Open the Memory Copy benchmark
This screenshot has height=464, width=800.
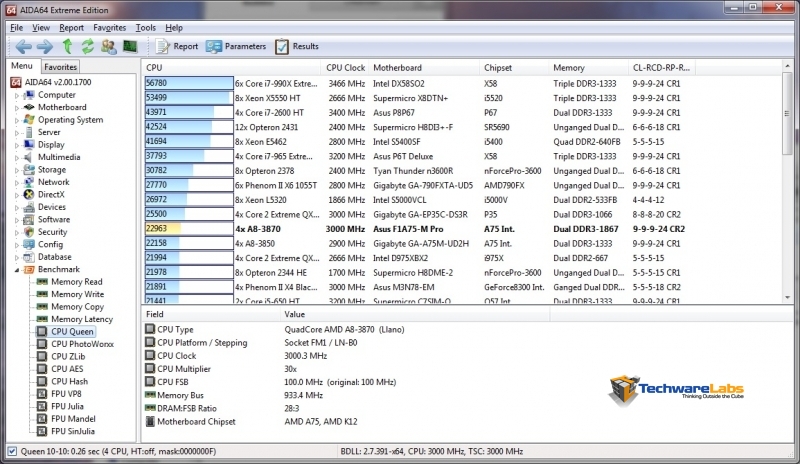77,307
